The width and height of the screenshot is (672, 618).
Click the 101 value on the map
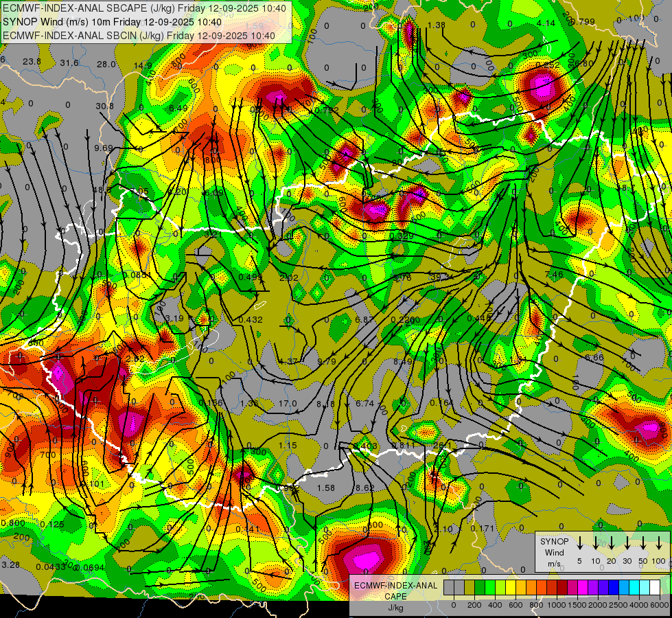(x=97, y=484)
